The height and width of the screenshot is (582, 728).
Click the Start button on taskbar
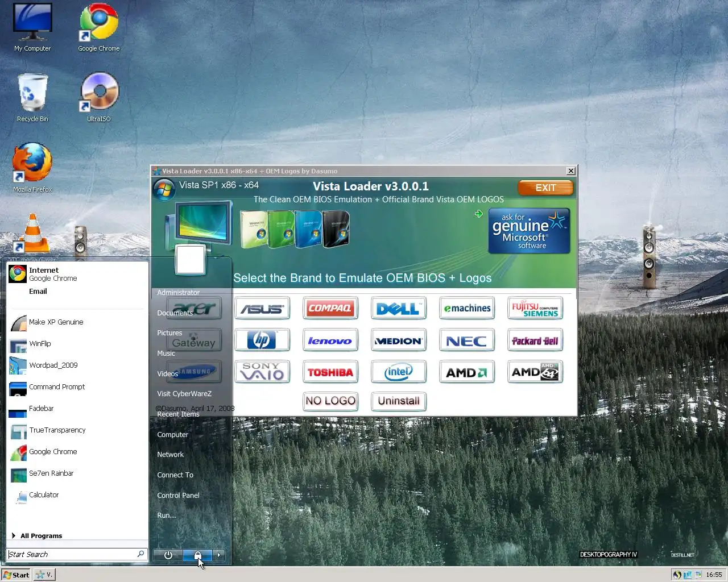point(16,575)
